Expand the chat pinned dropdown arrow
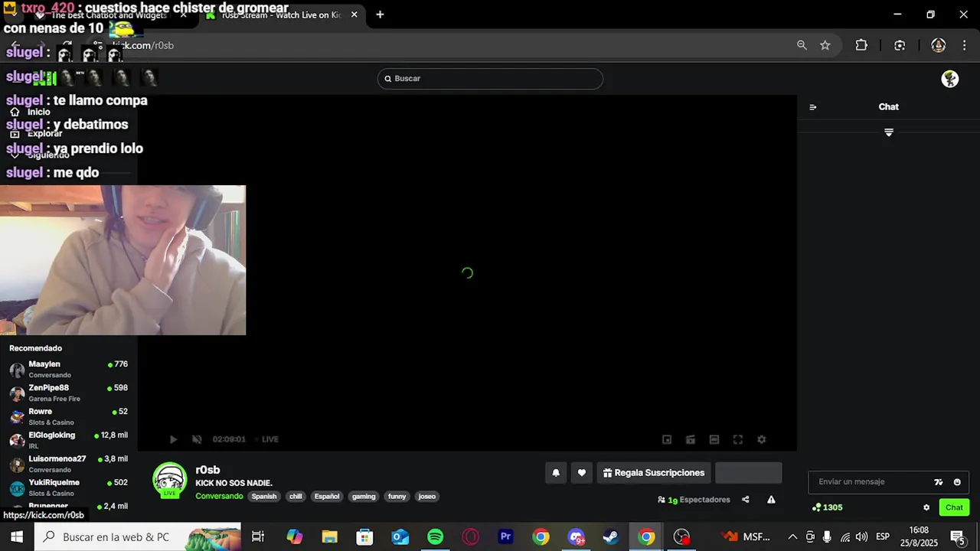The width and height of the screenshot is (980, 551). tap(889, 132)
